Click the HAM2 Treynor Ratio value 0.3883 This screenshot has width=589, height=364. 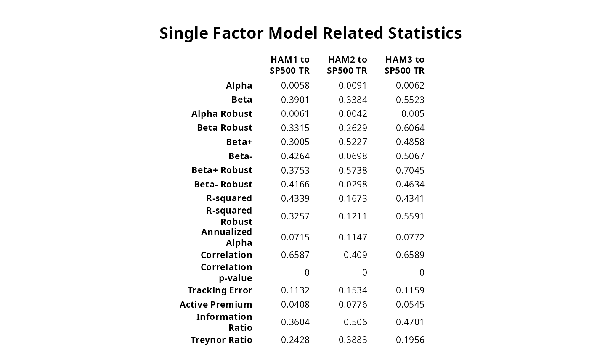(353, 340)
